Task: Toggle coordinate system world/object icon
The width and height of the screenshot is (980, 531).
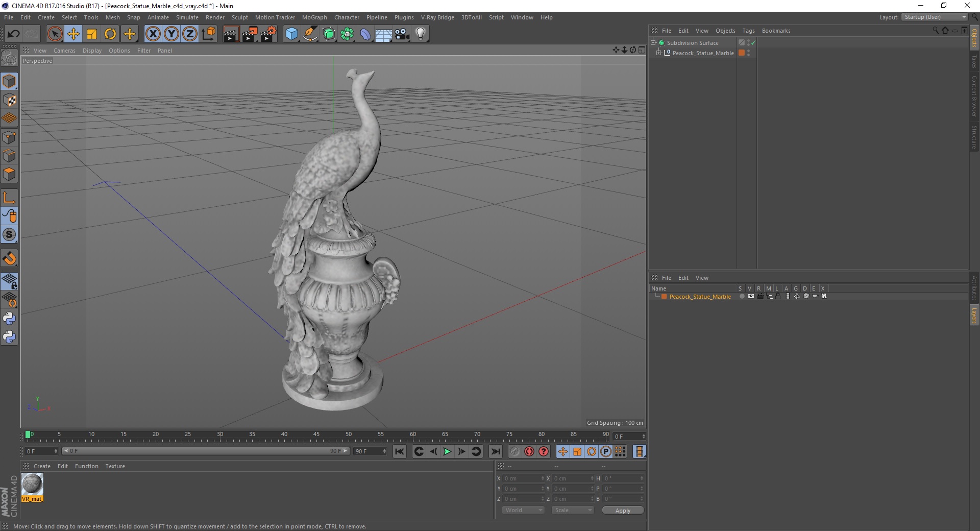Action: point(209,34)
